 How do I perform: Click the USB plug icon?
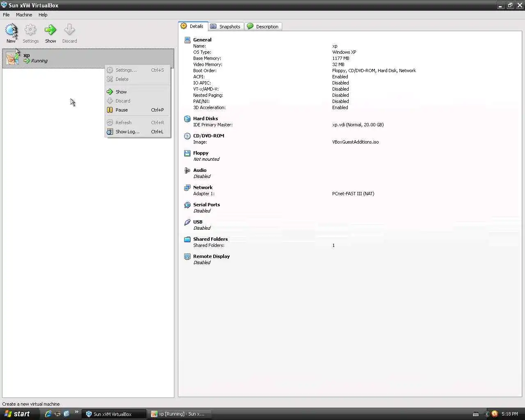[x=187, y=222]
